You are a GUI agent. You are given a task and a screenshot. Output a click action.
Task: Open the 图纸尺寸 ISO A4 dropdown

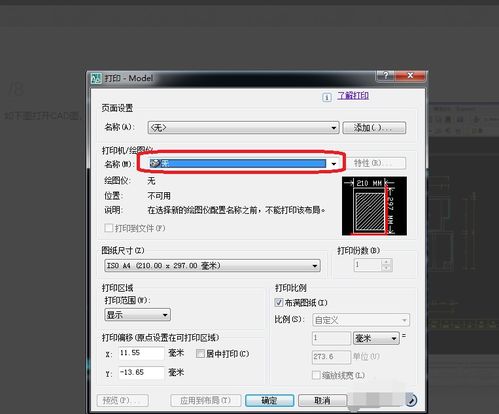pos(212,266)
